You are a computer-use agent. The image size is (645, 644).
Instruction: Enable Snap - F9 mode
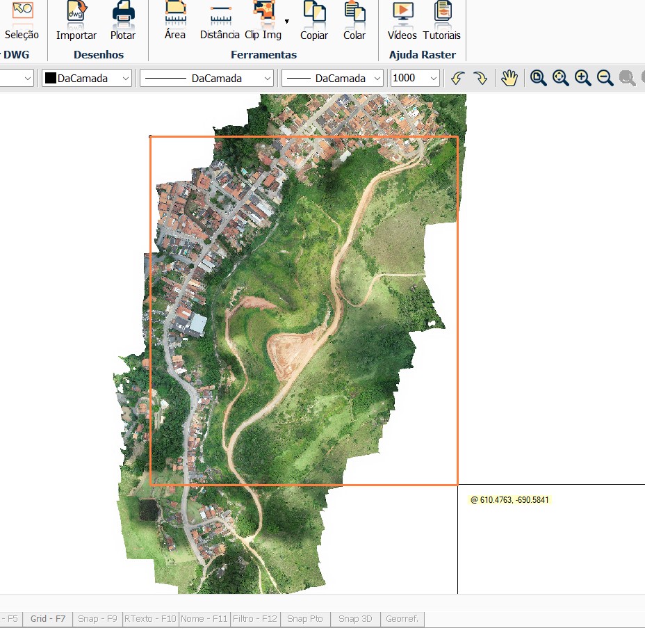pyautogui.click(x=97, y=618)
